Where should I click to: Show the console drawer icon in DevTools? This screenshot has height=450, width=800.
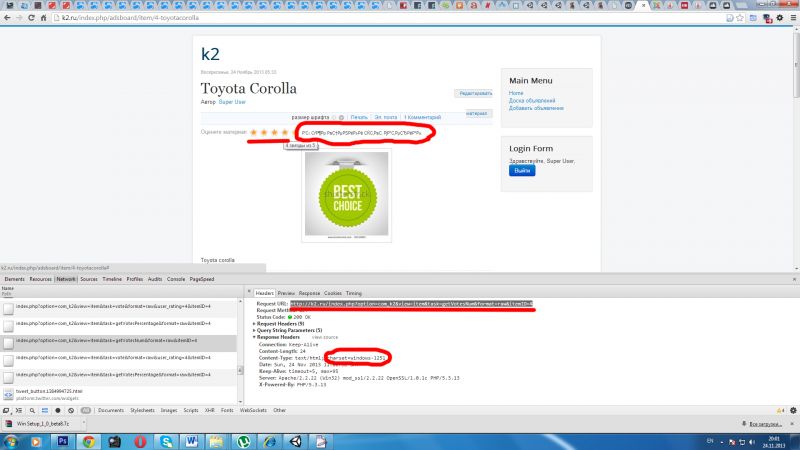(19, 410)
